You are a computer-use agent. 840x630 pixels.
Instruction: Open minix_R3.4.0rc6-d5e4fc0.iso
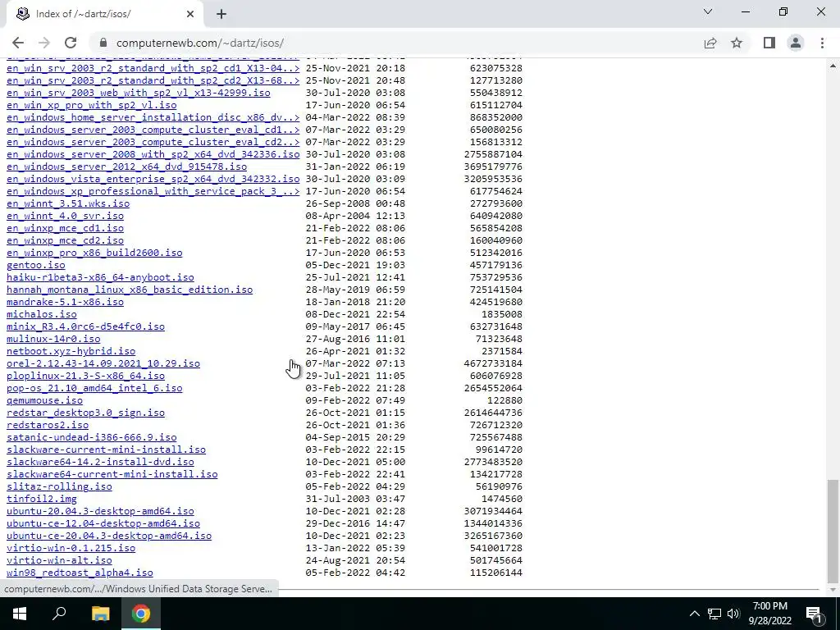(85, 326)
